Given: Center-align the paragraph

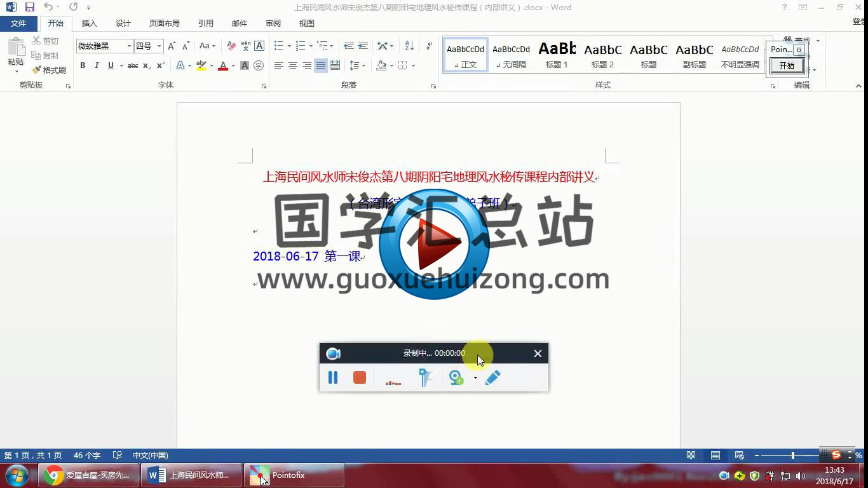Looking at the screenshot, I should point(293,65).
